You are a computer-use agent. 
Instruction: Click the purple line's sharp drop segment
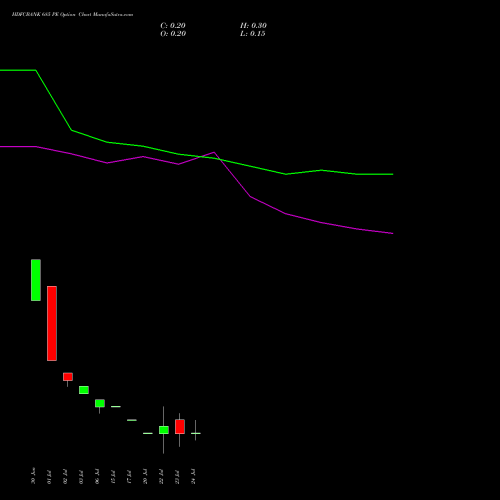[x=232, y=174]
